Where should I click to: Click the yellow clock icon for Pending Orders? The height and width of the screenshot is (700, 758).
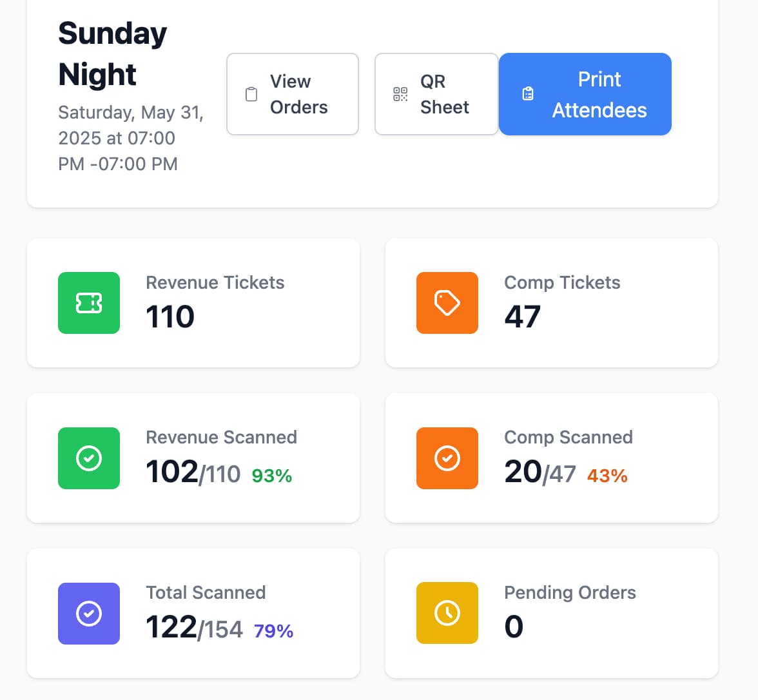coord(447,613)
